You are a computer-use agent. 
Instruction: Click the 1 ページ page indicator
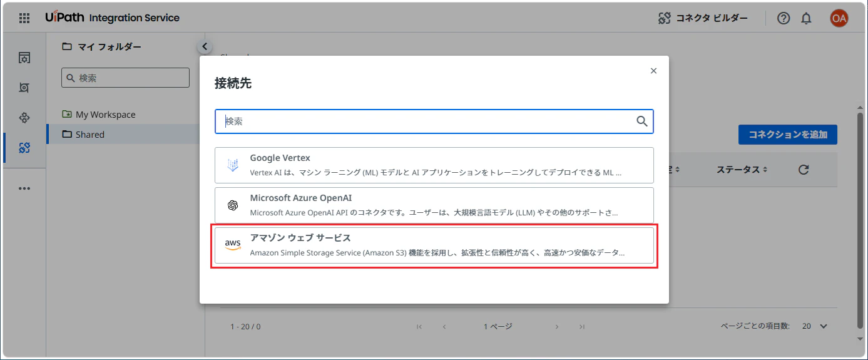(498, 326)
